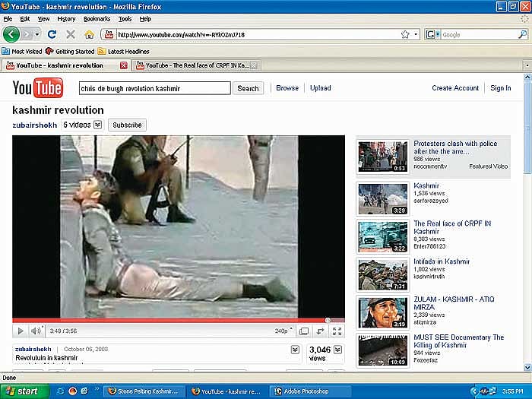Enter fullscreen mode on the video player
This screenshot has width=532, height=399.
tap(337, 331)
